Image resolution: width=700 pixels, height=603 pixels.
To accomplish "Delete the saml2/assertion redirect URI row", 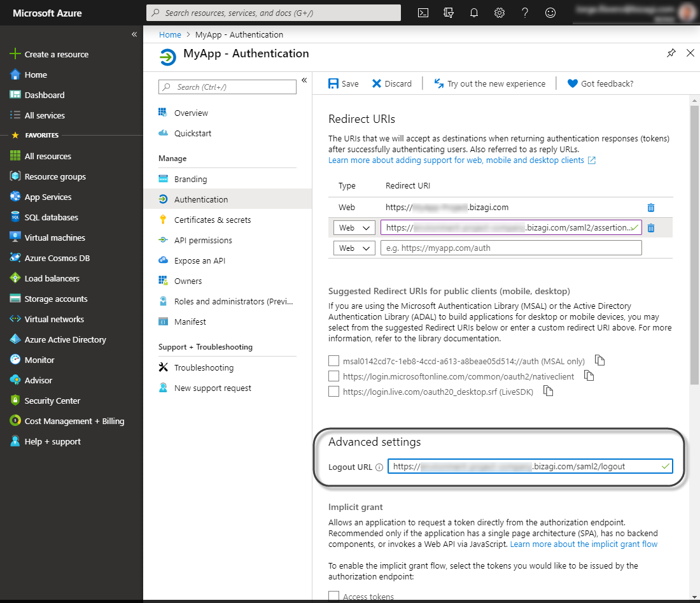I will 651,228.
